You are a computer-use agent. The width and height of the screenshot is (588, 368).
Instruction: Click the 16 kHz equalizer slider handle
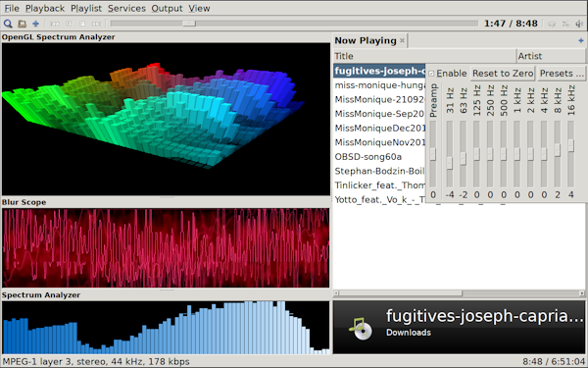point(570,145)
